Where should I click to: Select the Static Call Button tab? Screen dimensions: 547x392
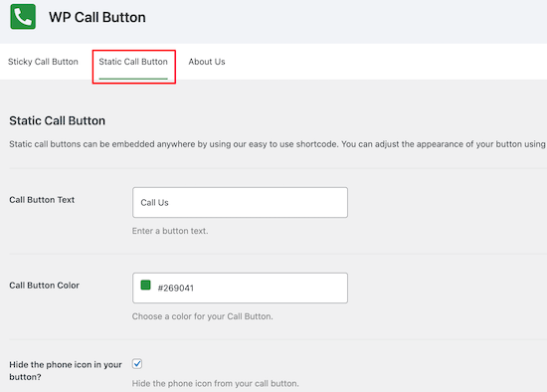133,62
